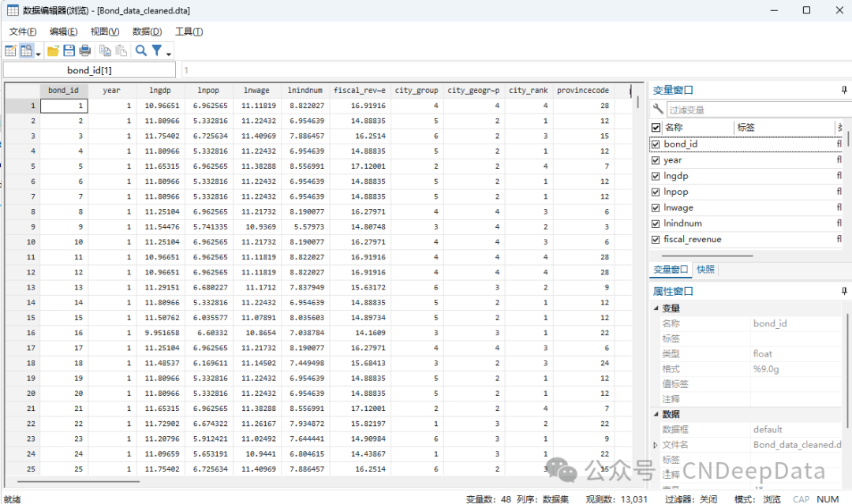852x504 pixels.
Task: Collapse the 变量 section in properties
Action: click(x=656, y=308)
